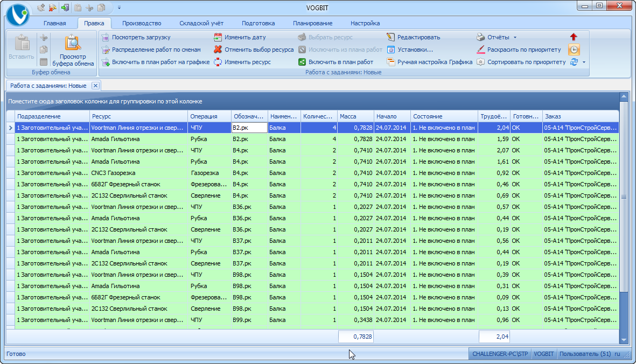Click the vertical scrollbar down arrow

pyautogui.click(x=624, y=340)
